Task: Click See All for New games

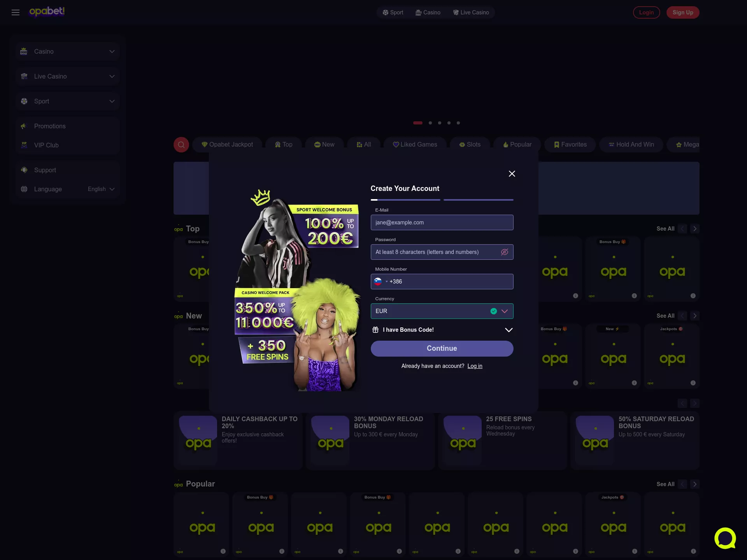Action: [x=665, y=316]
